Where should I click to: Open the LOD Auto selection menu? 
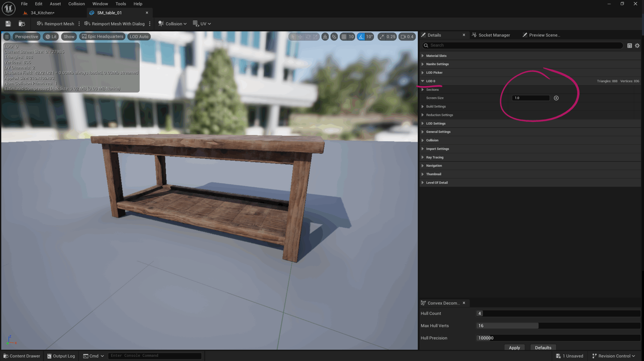click(139, 37)
